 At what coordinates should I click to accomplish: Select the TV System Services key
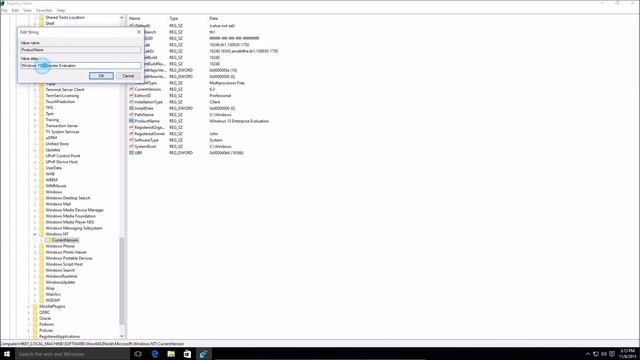(x=62, y=132)
